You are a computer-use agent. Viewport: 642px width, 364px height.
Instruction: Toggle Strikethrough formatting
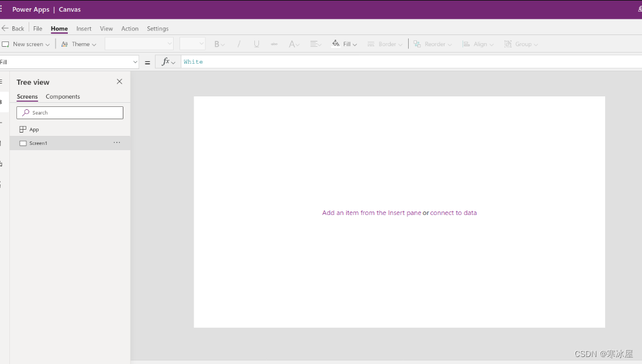pos(274,44)
